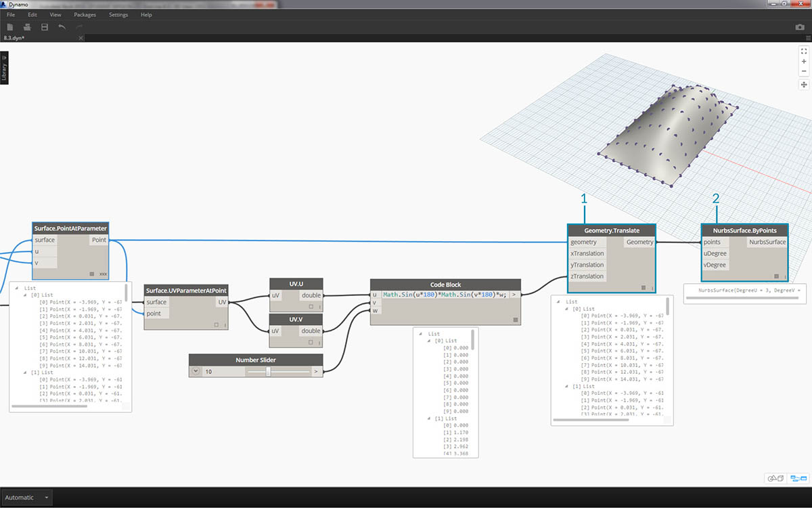
Task: Close the 8.3.dyn tab
Action: click(x=81, y=38)
